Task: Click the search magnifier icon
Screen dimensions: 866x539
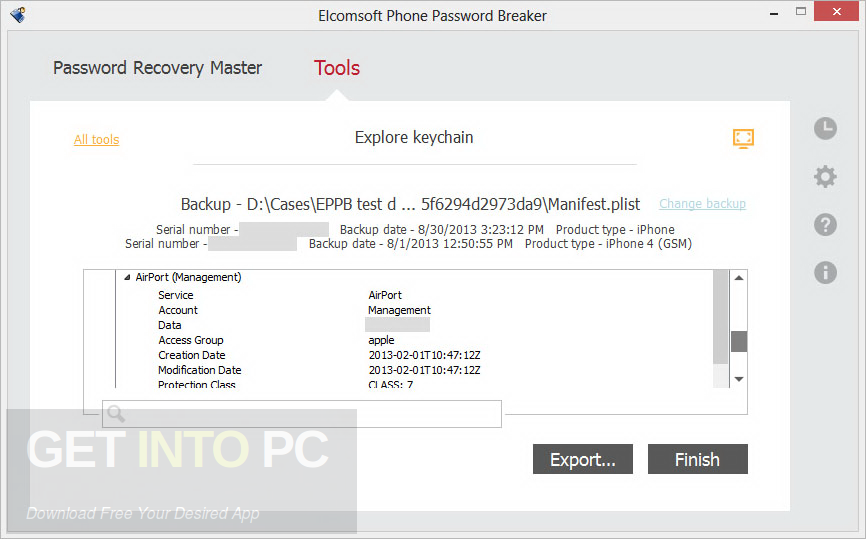Action: pyautogui.click(x=116, y=413)
